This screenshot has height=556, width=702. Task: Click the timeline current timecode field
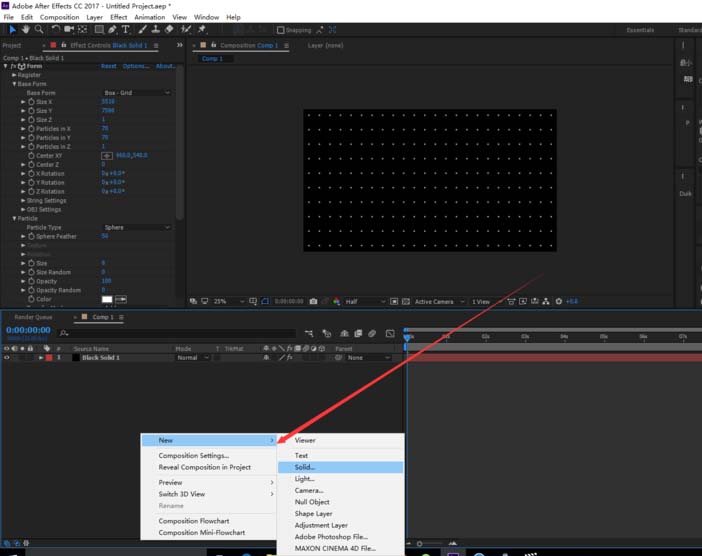(x=27, y=329)
